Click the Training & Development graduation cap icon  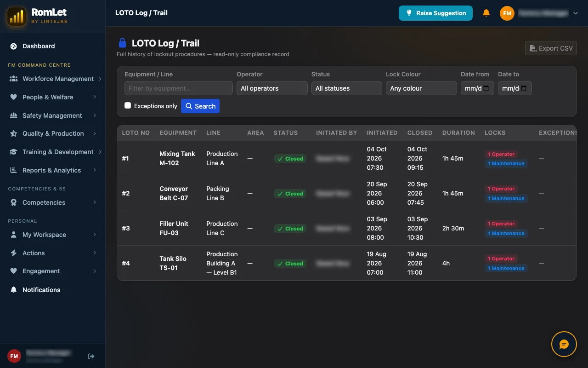click(13, 152)
